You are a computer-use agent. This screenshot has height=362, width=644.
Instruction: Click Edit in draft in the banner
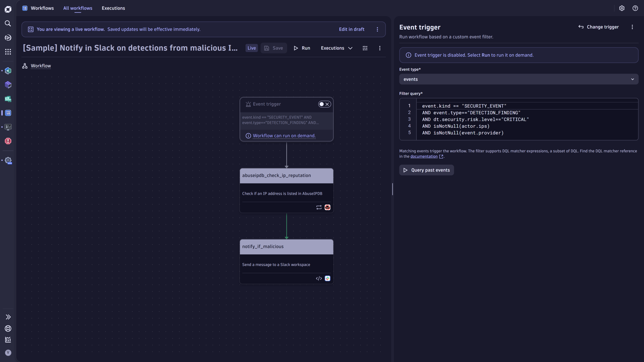click(x=351, y=29)
